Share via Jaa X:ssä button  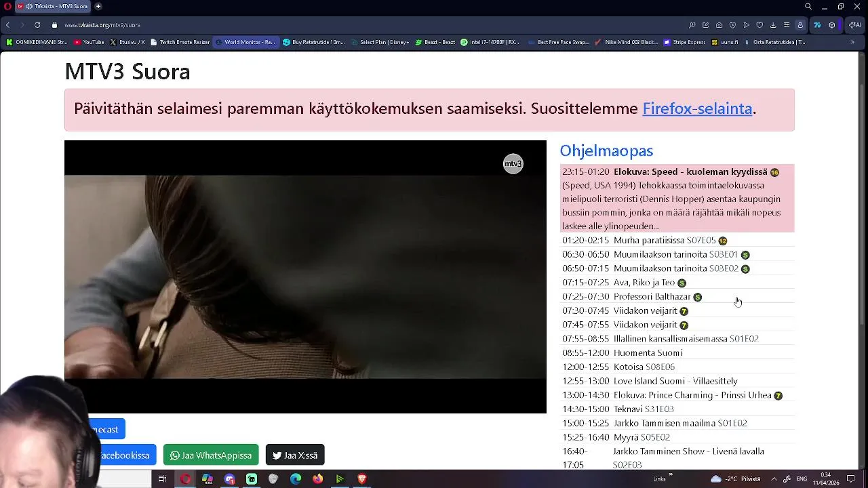click(295, 455)
